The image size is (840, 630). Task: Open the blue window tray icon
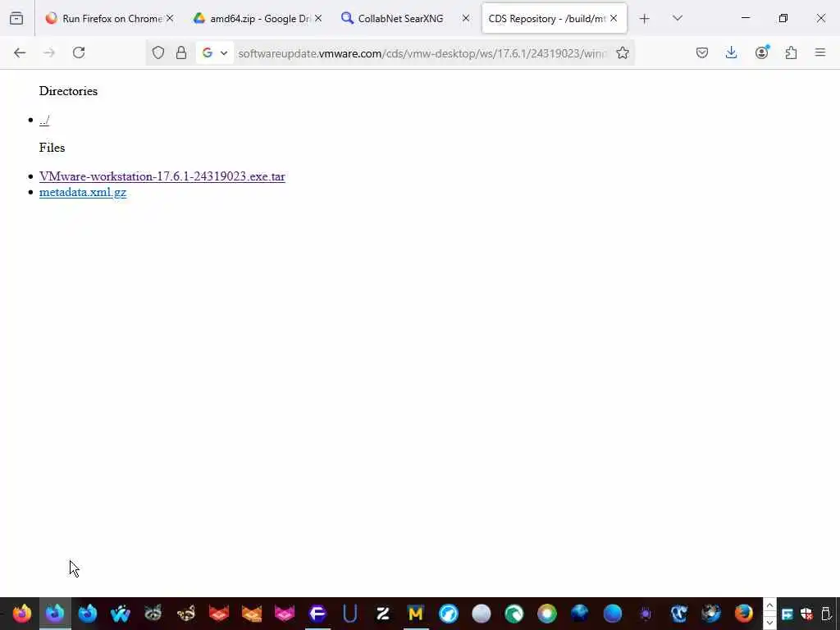(787, 614)
